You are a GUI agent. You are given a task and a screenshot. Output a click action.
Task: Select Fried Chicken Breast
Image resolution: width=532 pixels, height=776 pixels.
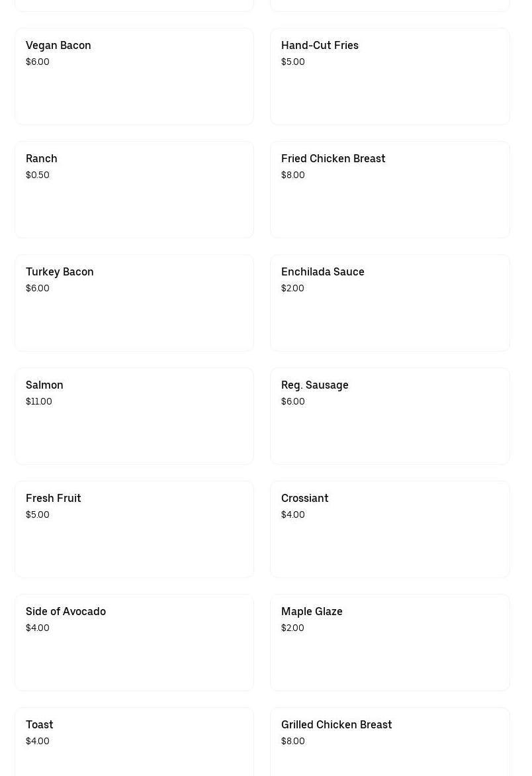390,189
